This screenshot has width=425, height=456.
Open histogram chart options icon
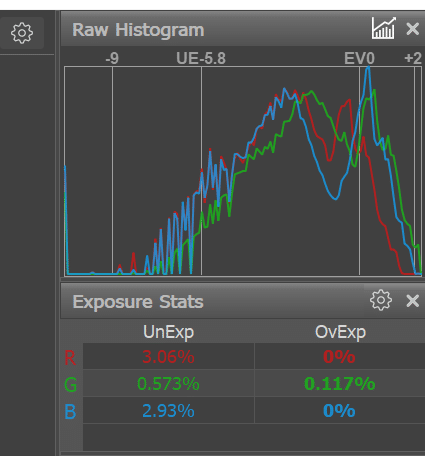[384, 28]
